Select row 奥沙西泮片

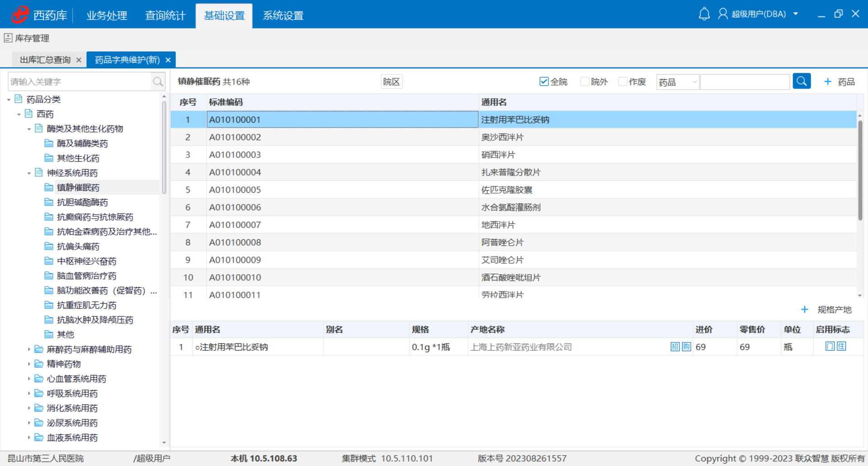pos(514,137)
